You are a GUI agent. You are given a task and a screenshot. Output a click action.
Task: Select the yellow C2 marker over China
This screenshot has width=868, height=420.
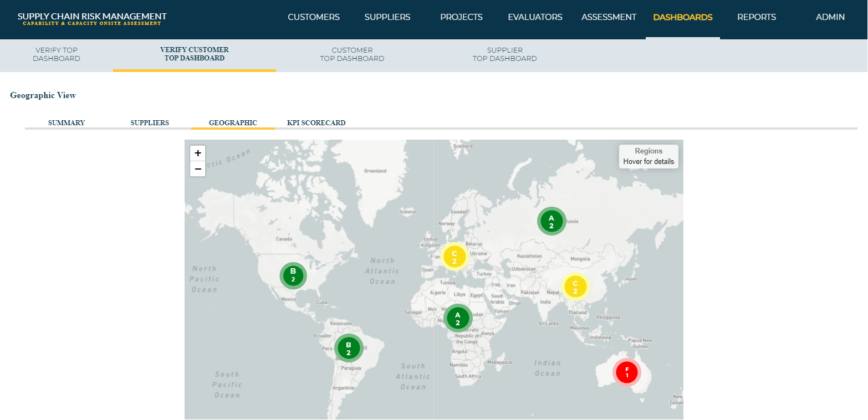[x=575, y=287]
